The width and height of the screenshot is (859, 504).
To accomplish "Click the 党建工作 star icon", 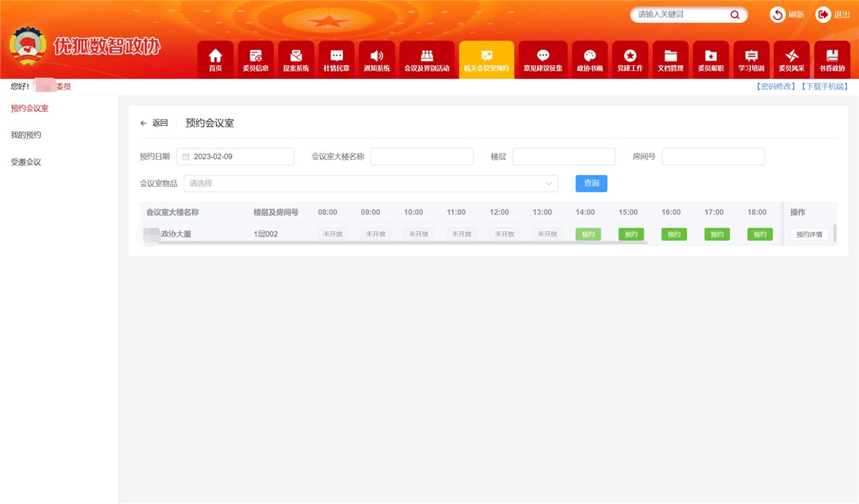I will click(630, 59).
